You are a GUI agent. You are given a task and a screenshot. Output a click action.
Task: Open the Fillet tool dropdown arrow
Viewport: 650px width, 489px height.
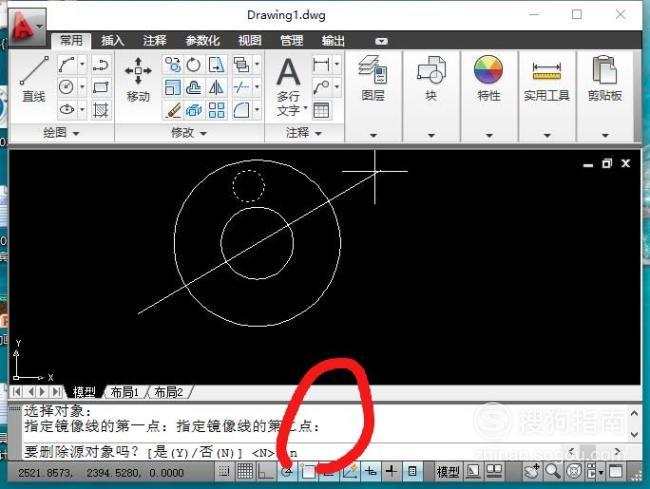point(257,110)
